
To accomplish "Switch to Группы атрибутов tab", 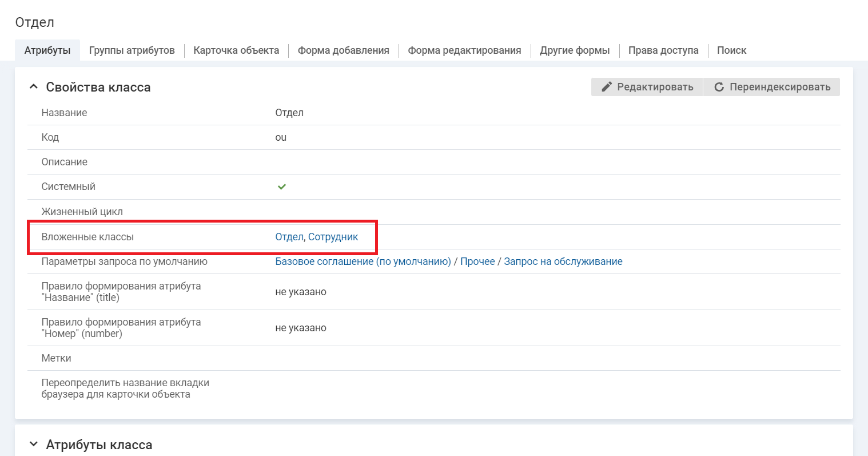I will (x=132, y=50).
